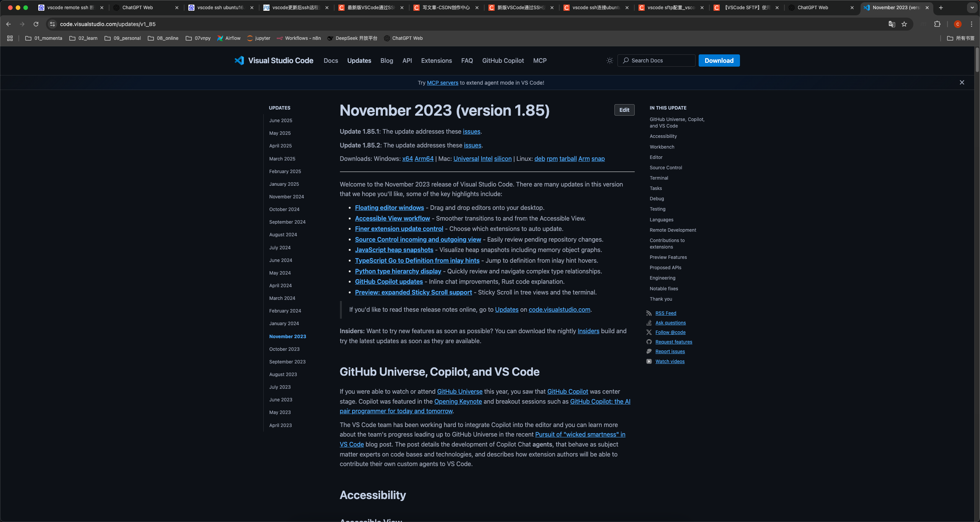
Task: Reload the page with the refresh icon
Action: (36, 24)
